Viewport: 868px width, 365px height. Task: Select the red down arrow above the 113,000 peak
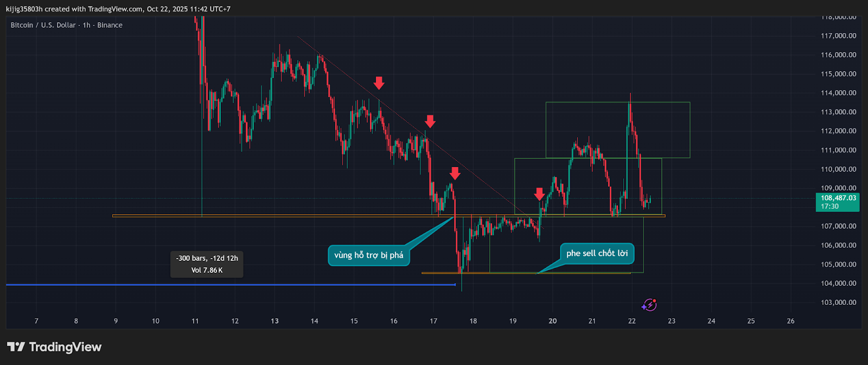379,83
